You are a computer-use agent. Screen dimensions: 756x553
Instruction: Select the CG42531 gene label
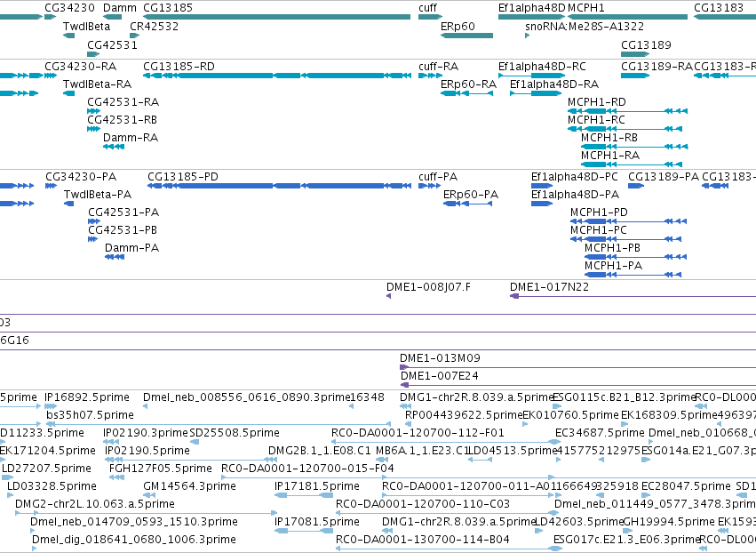point(112,44)
